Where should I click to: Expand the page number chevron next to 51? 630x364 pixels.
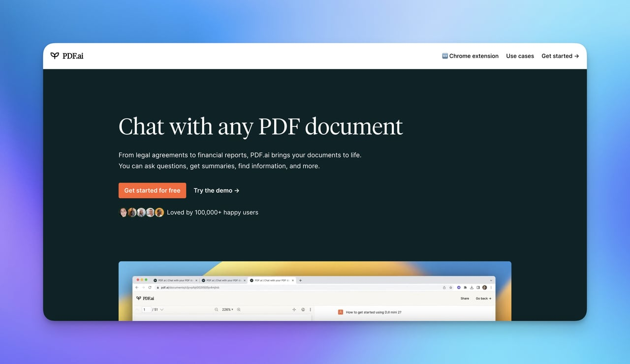click(x=162, y=309)
